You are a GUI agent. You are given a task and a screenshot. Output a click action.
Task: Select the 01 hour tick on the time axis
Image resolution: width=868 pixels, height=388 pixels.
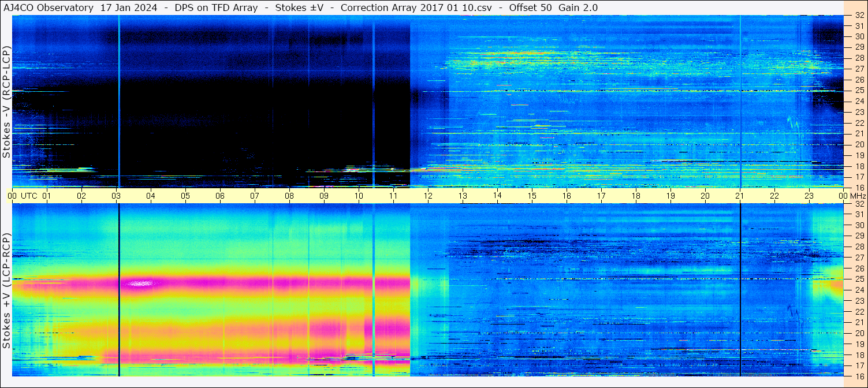(x=47, y=196)
